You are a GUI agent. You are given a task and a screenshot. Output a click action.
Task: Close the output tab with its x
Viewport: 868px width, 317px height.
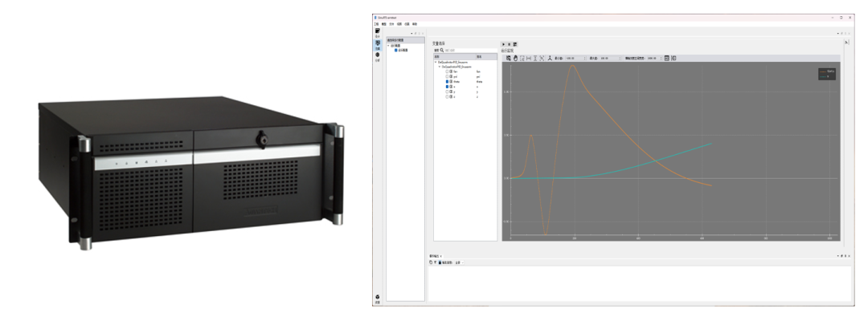tap(440, 256)
